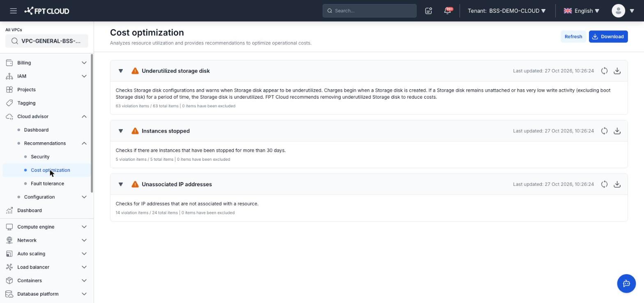Collapse the Underutilized storage disk section
The image size is (644, 303).
tap(121, 71)
